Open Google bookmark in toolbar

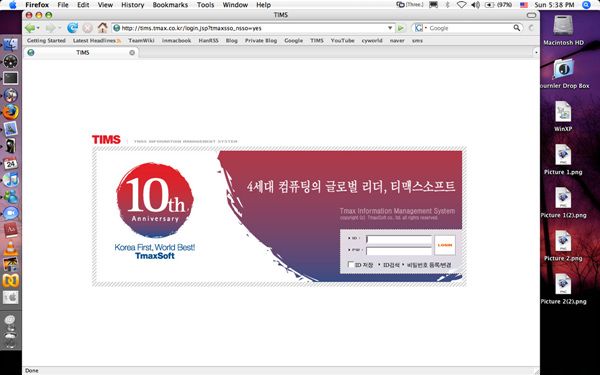[293, 41]
